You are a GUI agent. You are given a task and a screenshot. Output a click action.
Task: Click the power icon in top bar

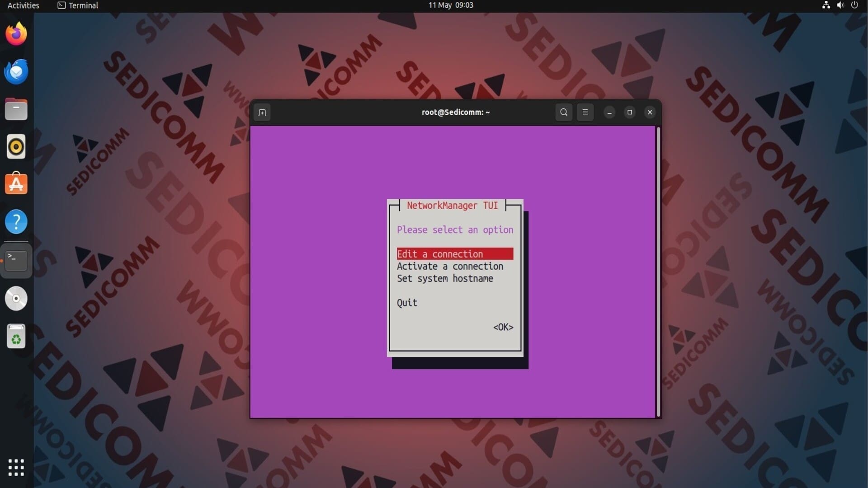[x=854, y=5]
